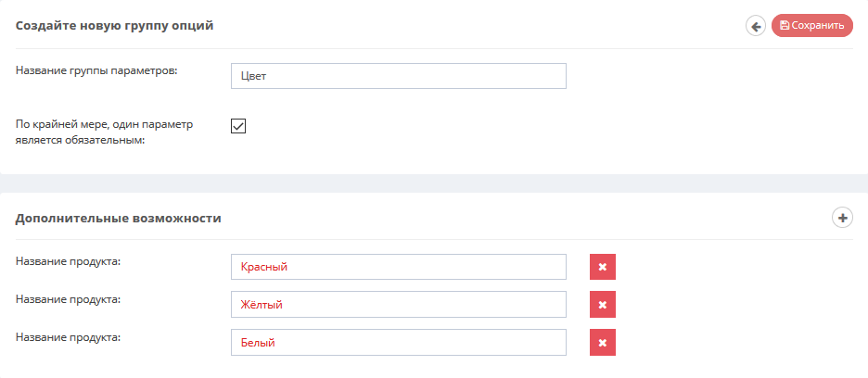Edit the Красный product name field
This screenshot has height=378, width=868.
point(399,267)
